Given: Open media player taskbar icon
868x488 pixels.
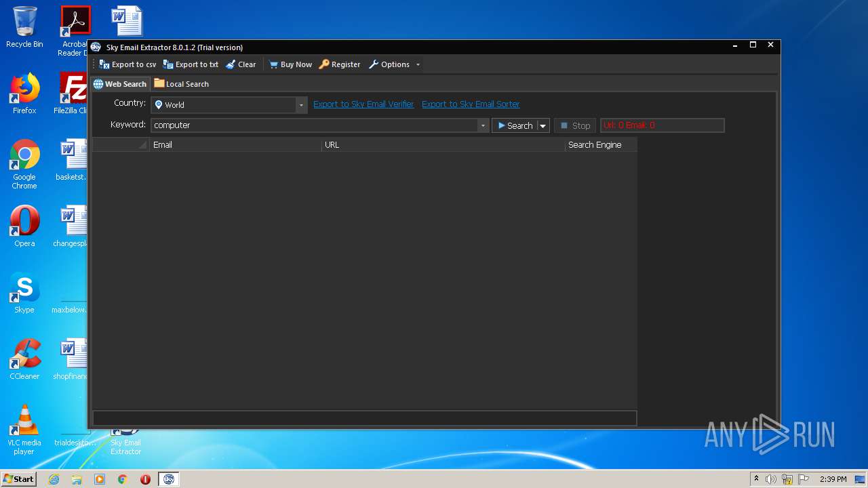Looking at the screenshot, I should (x=100, y=479).
